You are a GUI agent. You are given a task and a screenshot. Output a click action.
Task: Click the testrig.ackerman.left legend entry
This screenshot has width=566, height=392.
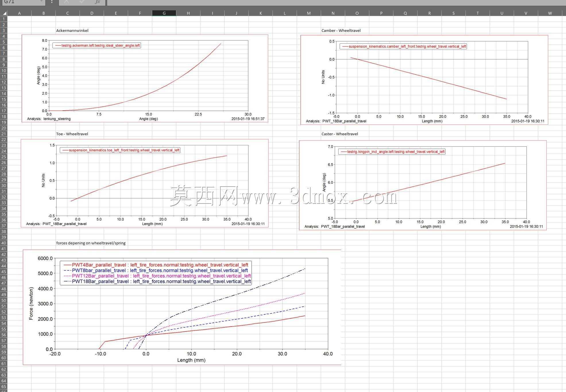click(x=97, y=45)
